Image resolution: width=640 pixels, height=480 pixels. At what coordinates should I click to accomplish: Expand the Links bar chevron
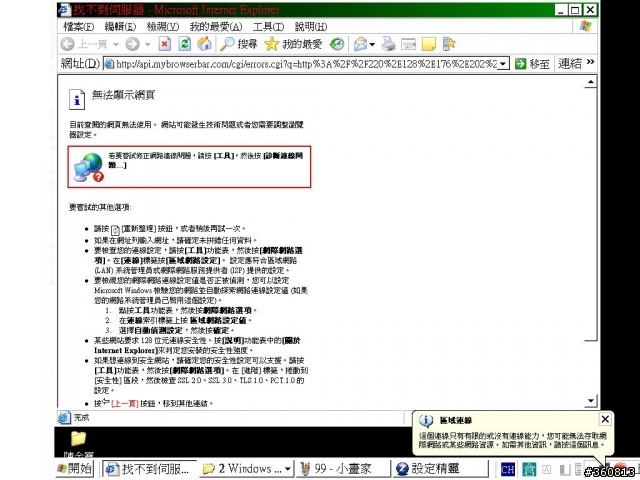[591, 62]
